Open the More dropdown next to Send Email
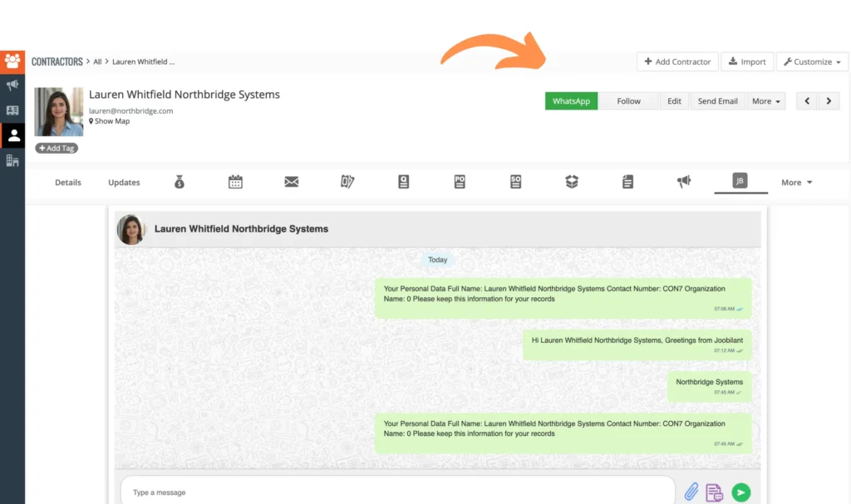 [x=765, y=100]
